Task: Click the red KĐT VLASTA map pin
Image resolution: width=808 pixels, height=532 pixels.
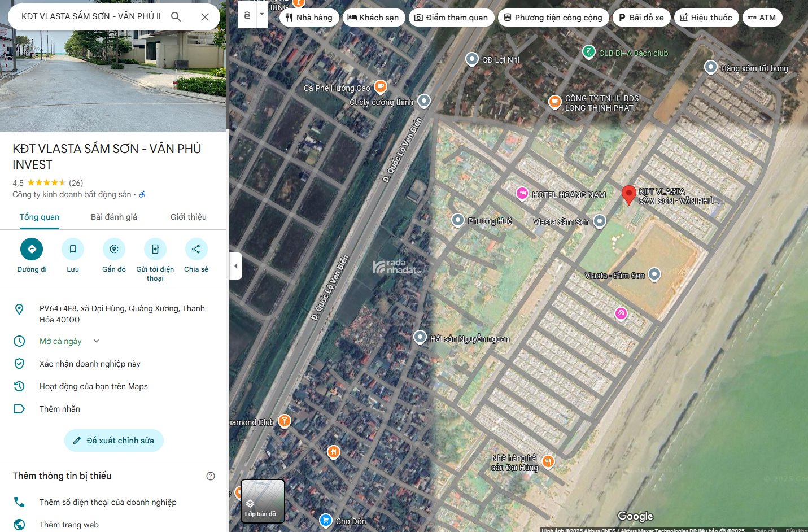Action: point(628,195)
